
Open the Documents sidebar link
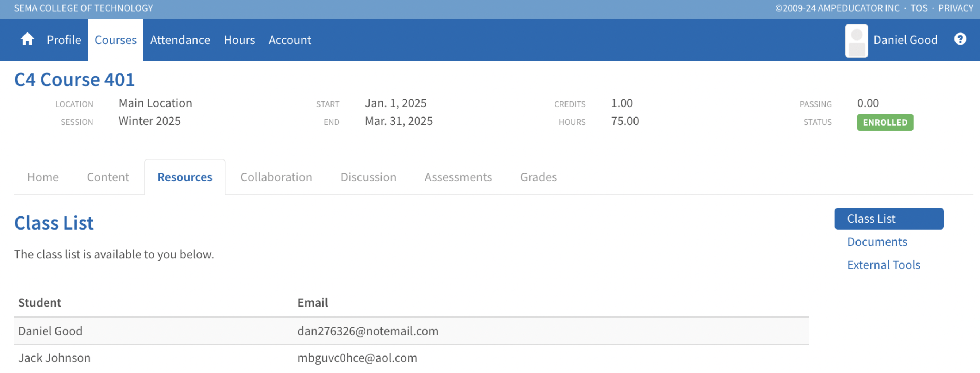coord(877,242)
